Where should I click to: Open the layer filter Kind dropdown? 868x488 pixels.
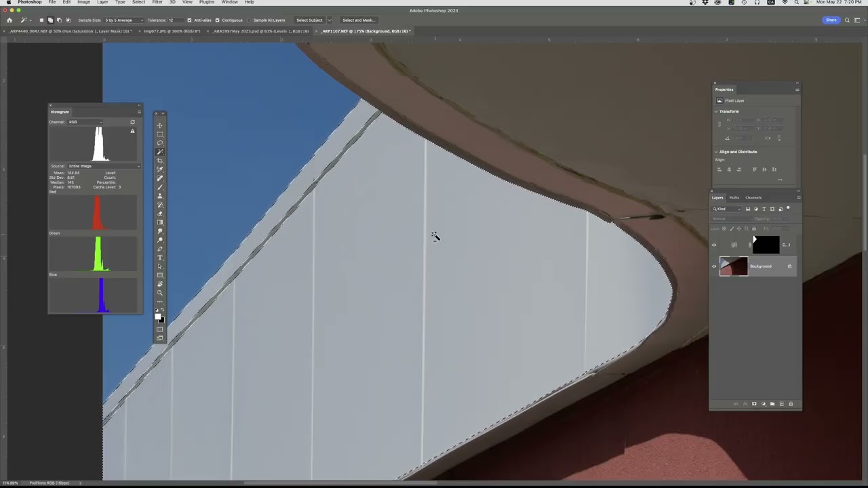coord(727,209)
